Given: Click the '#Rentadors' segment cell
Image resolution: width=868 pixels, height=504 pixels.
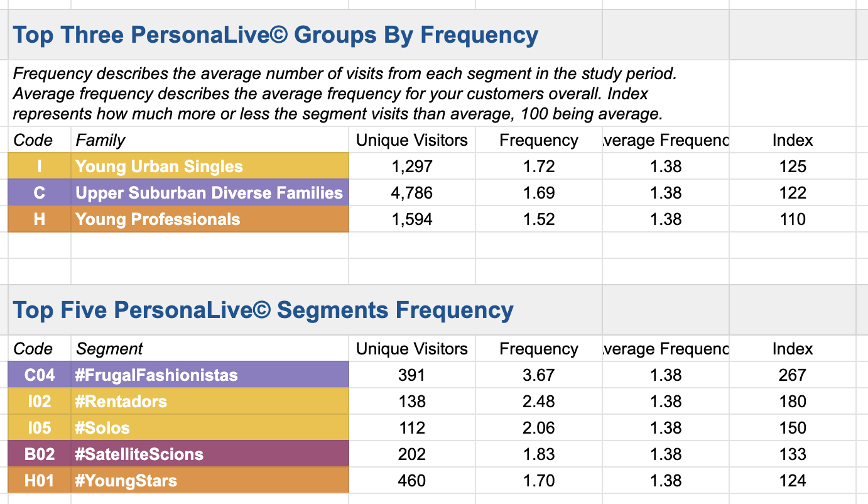Looking at the screenshot, I should tap(210, 402).
